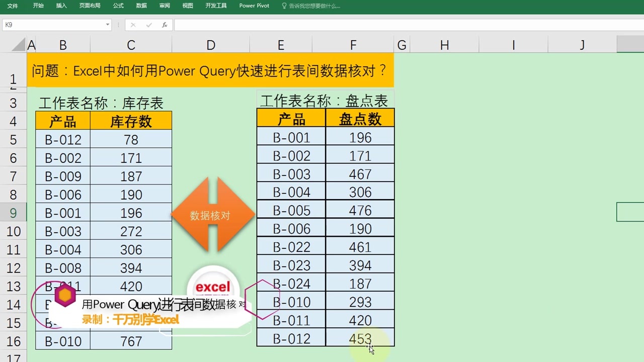Screen dimensions: 644x362
Task: Open the 文件 menu tab
Action: pos(13,6)
